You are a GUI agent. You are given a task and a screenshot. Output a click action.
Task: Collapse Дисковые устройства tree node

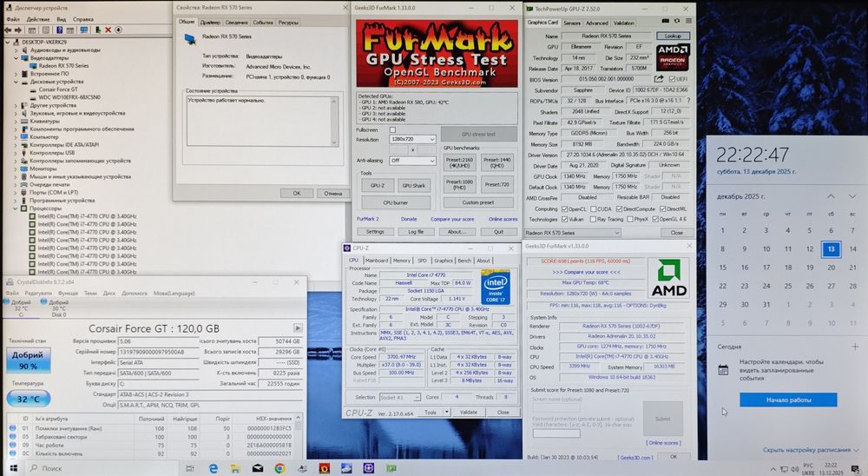16,82
